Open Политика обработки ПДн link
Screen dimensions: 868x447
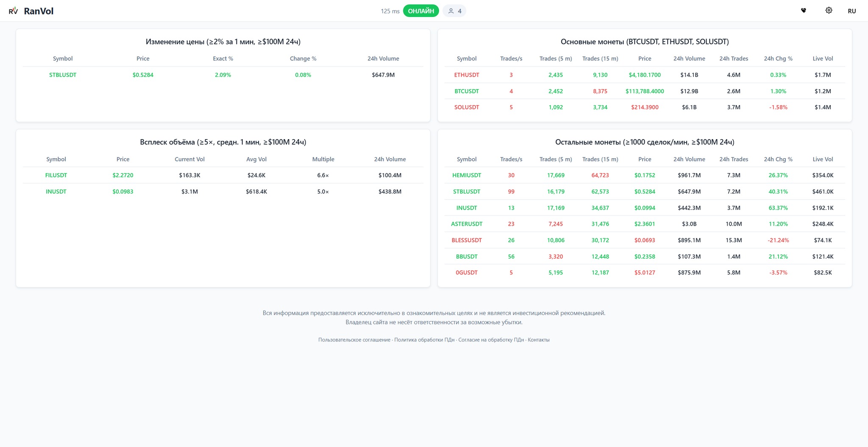(424, 340)
